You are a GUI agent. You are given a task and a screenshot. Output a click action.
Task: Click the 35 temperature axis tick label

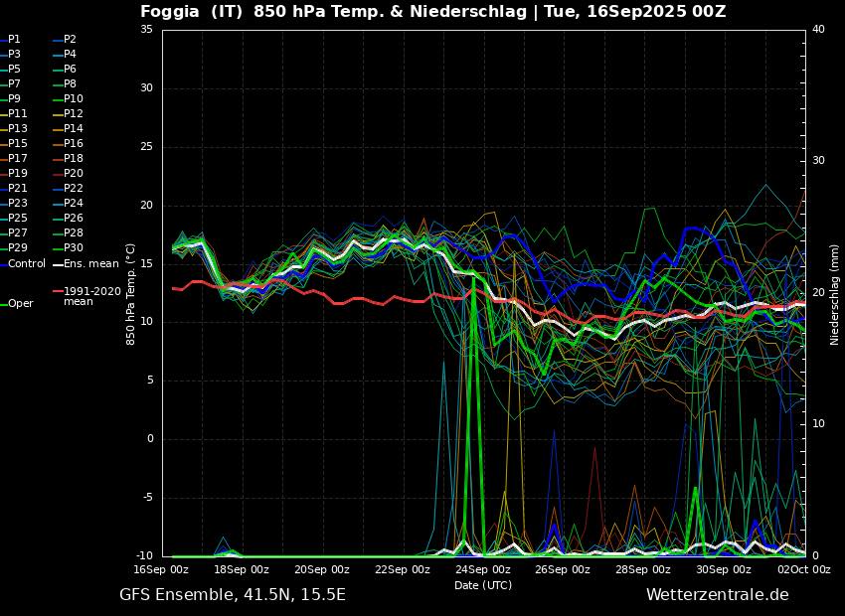(x=146, y=30)
